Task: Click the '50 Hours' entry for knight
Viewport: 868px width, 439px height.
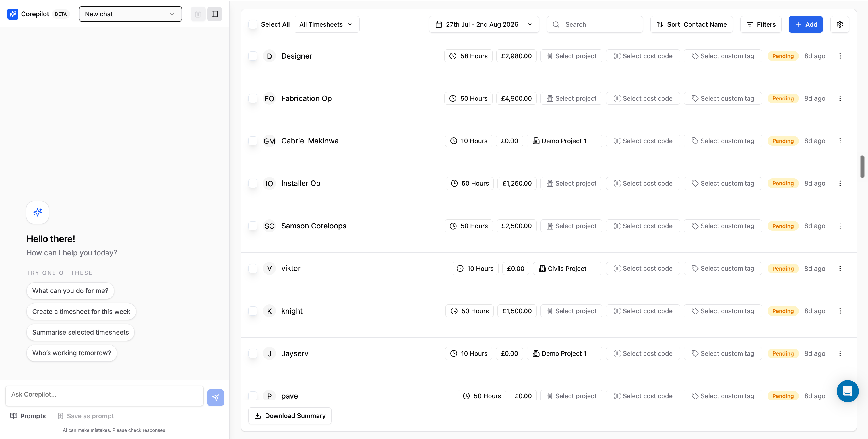Action: pyautogui.click(x=469, y=311)
